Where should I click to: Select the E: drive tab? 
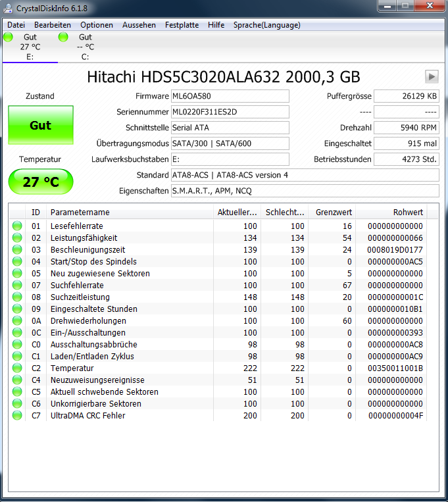(30, 47)
